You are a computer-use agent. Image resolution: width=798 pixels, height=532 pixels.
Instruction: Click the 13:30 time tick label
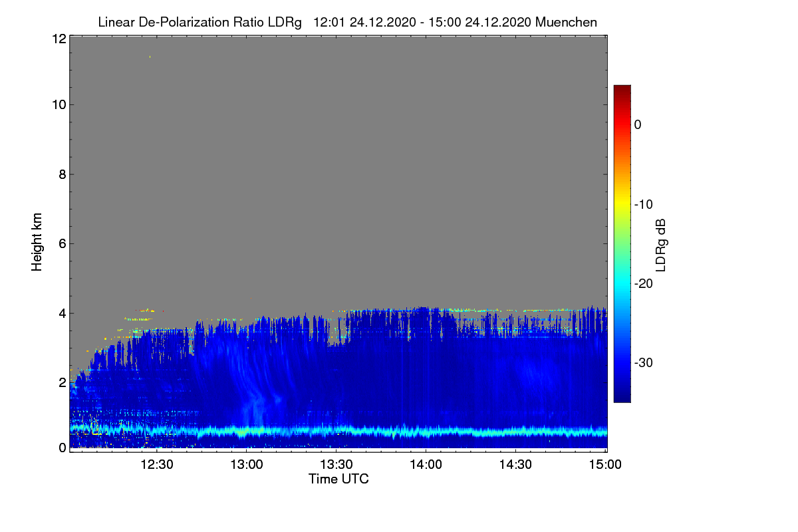click(336, 464)
